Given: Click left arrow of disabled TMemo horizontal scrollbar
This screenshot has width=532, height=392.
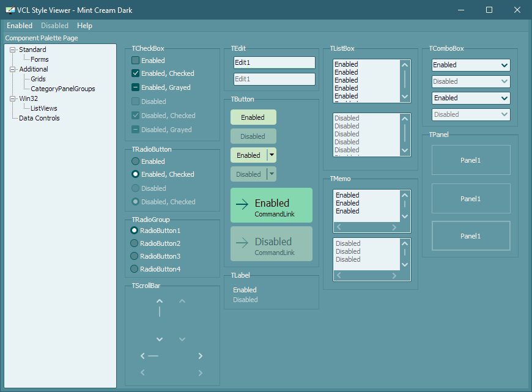Looking at the screenshot, I should click(339, 275).
